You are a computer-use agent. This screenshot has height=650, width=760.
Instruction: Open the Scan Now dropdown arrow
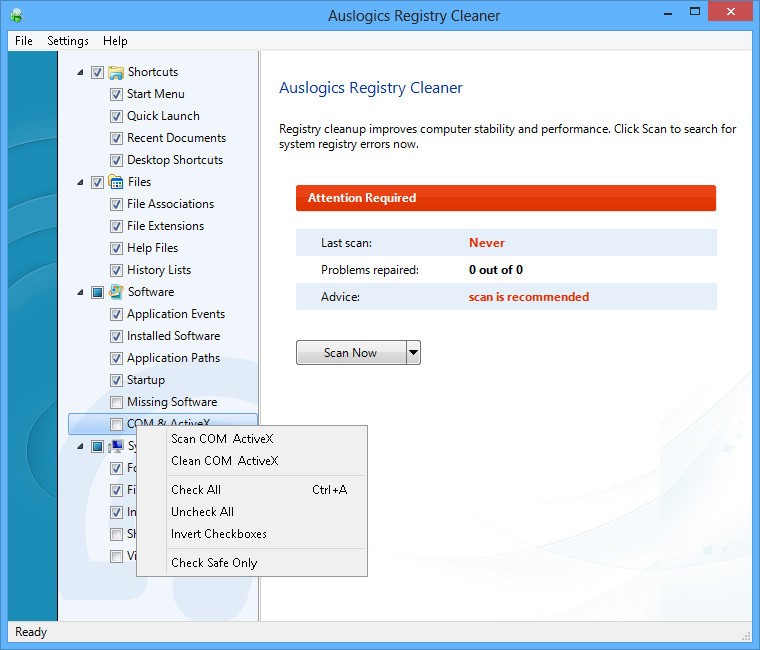pos(413,352)
